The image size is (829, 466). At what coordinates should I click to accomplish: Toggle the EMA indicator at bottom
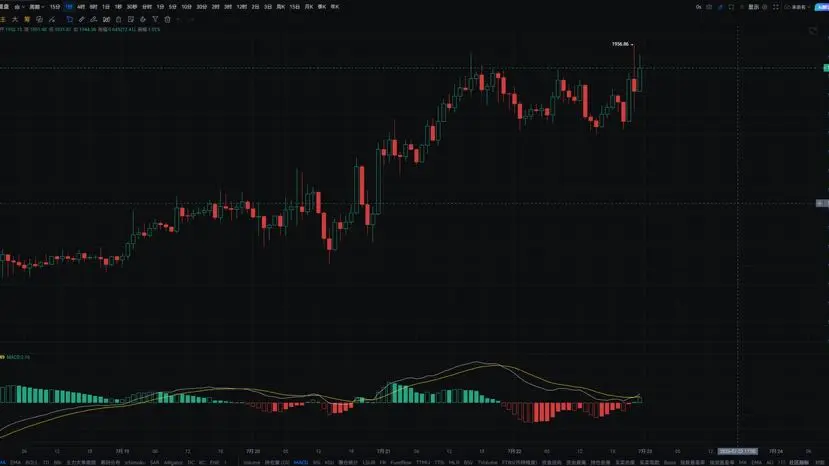tap(15, 462)
